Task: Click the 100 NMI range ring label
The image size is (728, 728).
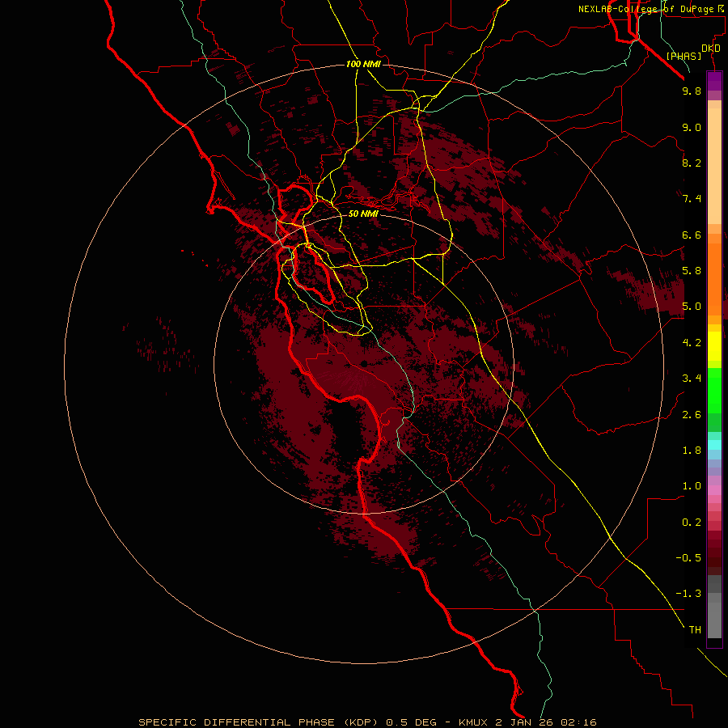Action: coord(363,64)
